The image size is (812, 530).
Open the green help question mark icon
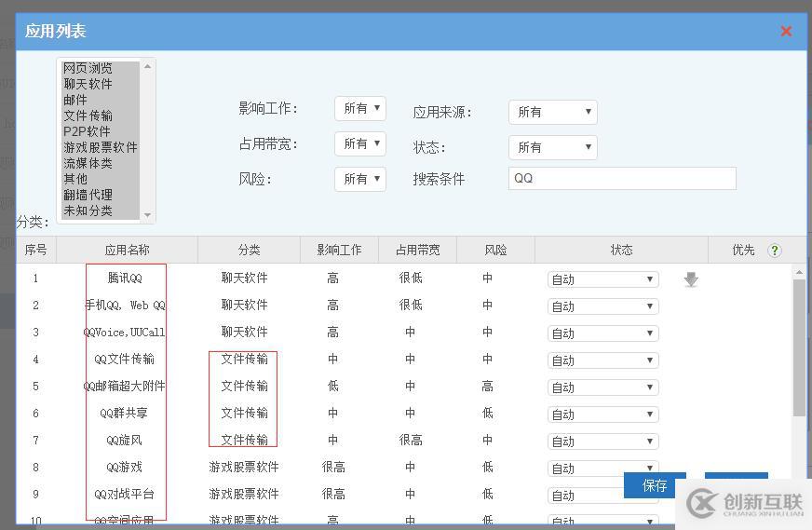coord(774,251)
